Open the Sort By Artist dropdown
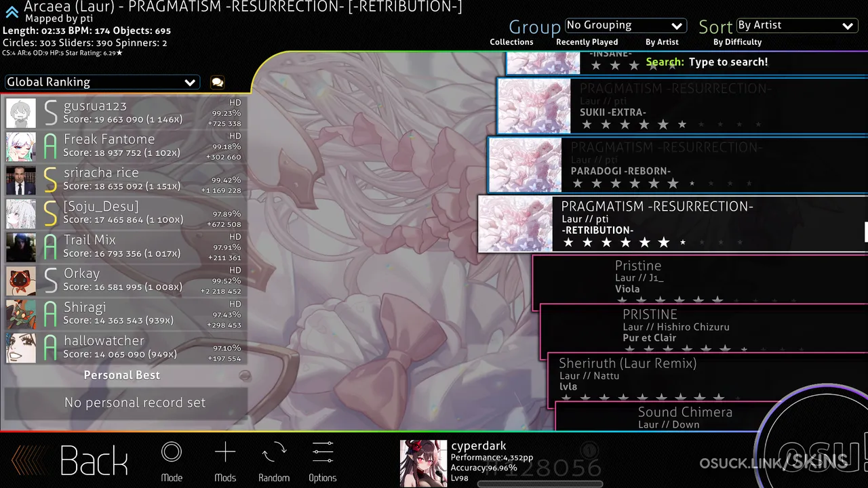Image resolution: width=868 pixels, height=488 pixels. (x=797, y=26)
